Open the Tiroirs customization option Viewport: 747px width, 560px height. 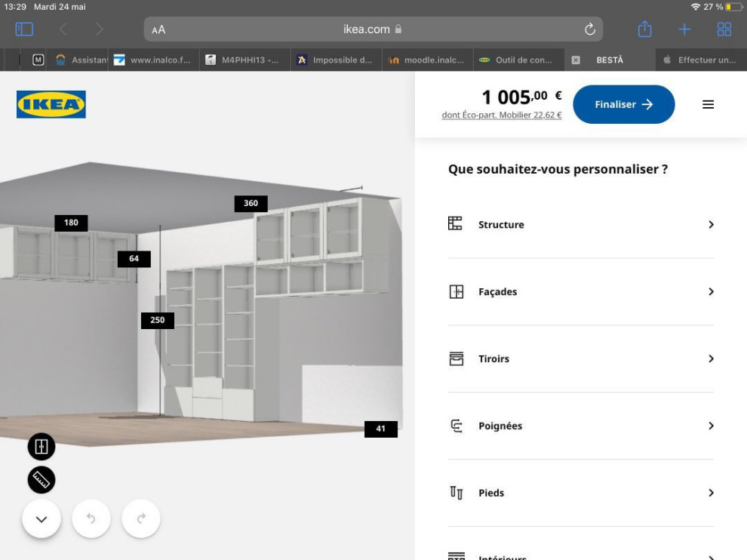click(x=581, y=359)
